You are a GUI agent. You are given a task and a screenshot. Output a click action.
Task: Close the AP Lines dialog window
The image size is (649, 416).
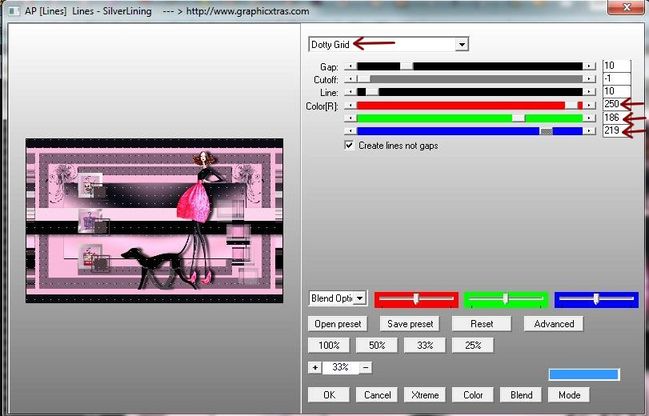coord(627,7)
